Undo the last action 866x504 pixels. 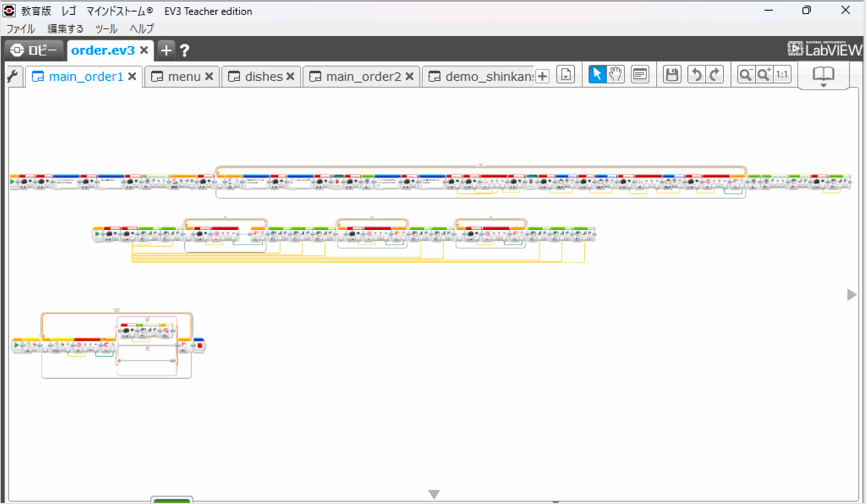point(696,75)
